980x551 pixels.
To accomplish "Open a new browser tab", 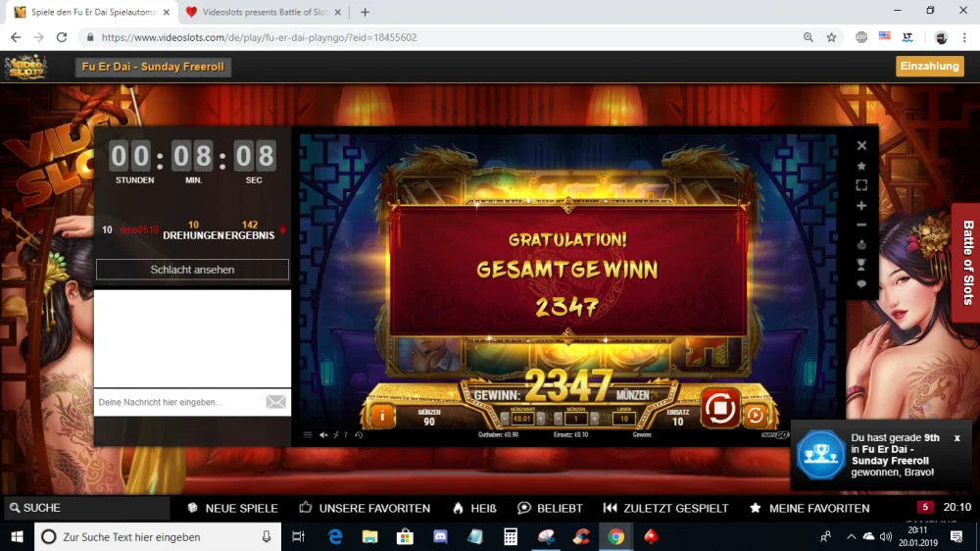I will [x=365, y=12].
